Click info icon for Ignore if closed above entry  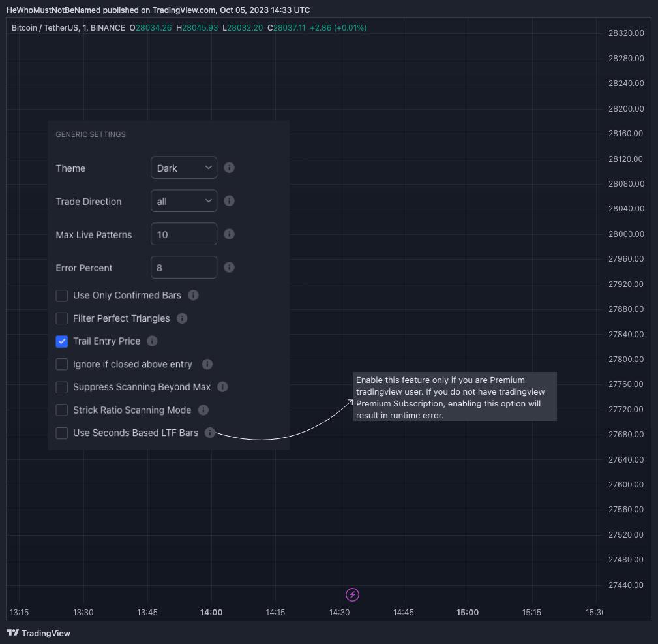[x=207, y=364]
